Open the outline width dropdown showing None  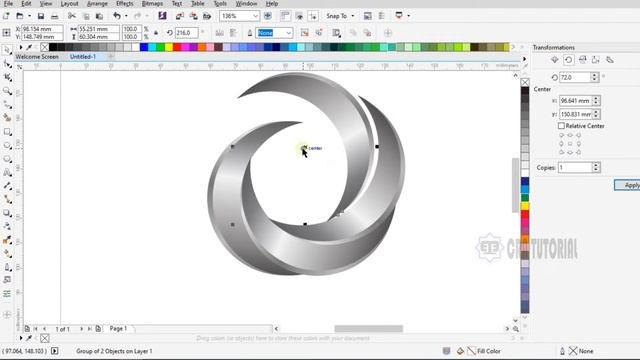pyautogui.click(x=289, y=33)
